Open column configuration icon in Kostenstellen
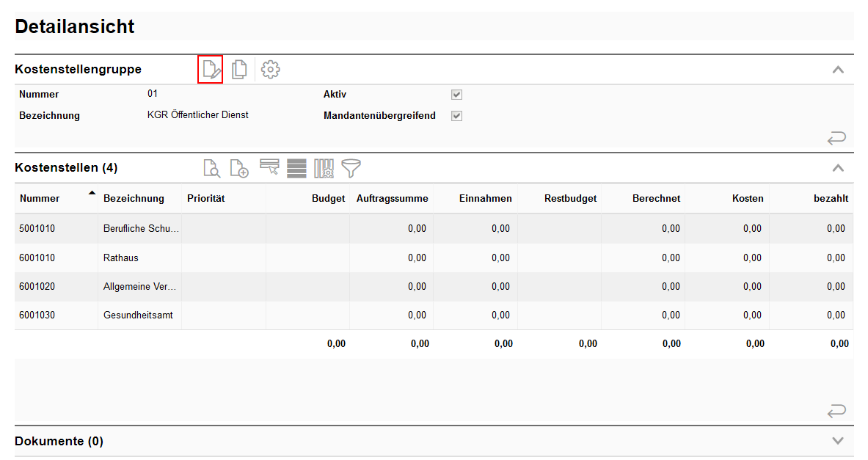This screenshot has height=460, width=868. tap(324, 168)
